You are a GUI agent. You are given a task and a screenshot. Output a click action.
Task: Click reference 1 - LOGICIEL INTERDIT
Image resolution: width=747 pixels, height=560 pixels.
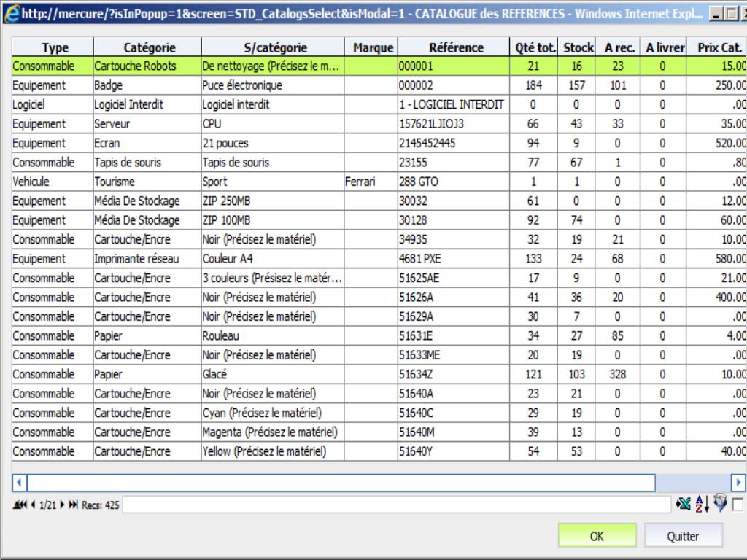point(454,104)
